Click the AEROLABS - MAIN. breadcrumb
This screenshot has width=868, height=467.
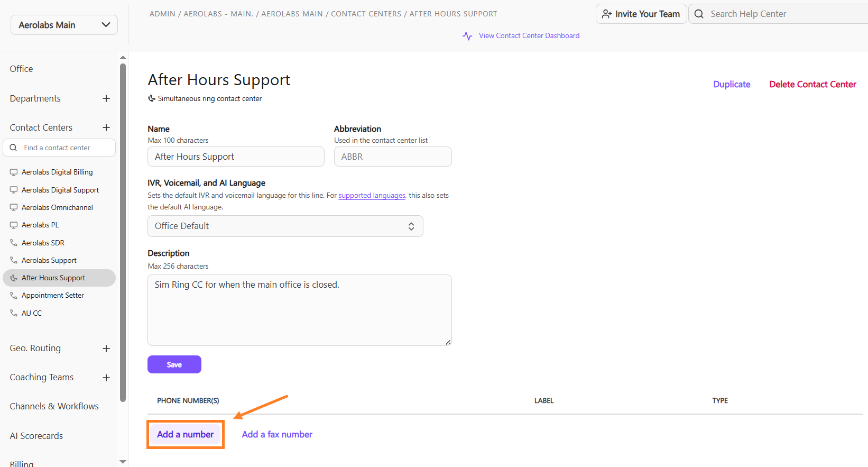[x=218, y=14]
